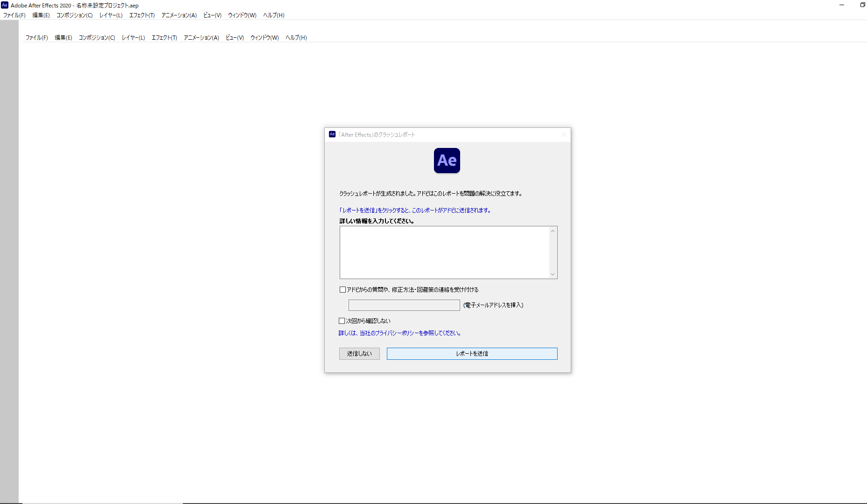Click the クラッシュレポートが生成されました message text

pyautogui.click(x=431, y=194)
